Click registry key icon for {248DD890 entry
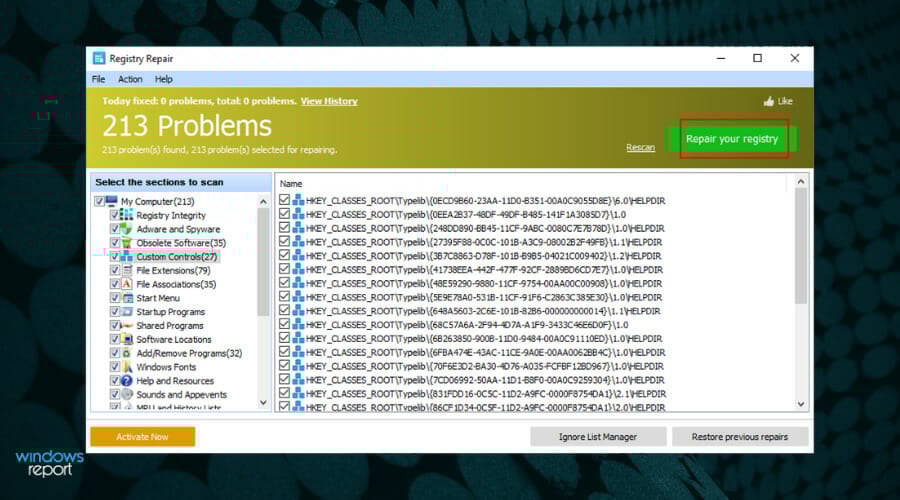This screenshot has width=900, height=500. click(298, 228)
